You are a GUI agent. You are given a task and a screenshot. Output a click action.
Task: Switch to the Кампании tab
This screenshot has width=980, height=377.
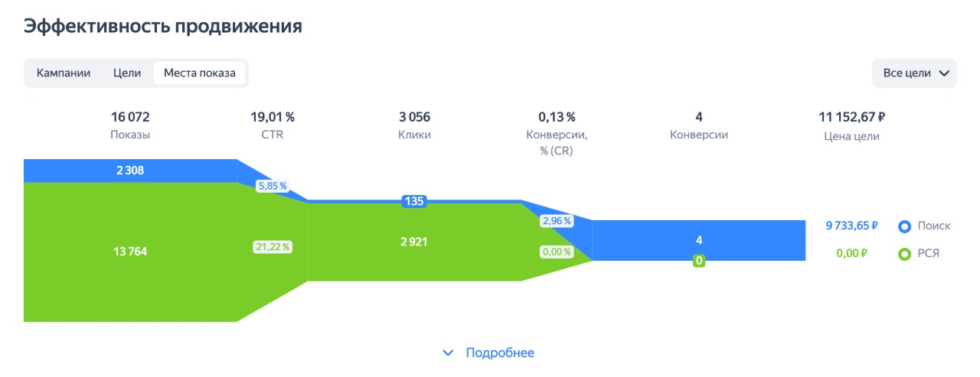(64, 73)
